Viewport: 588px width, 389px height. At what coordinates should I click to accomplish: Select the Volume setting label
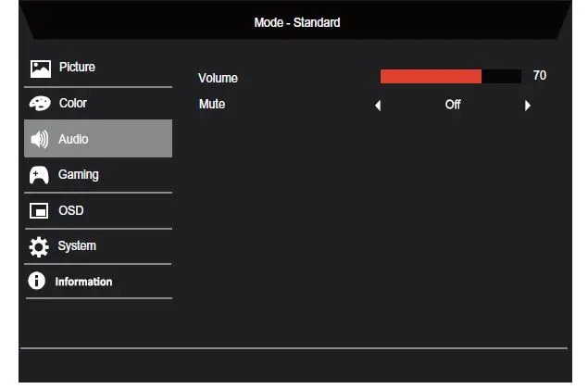[x=218, y=78]
